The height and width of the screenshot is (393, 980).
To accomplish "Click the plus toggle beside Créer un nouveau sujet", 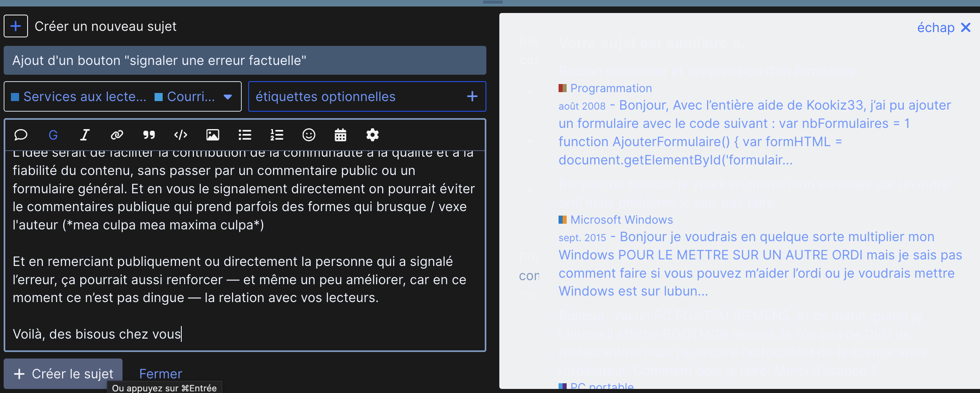I will tap(16, 26).
